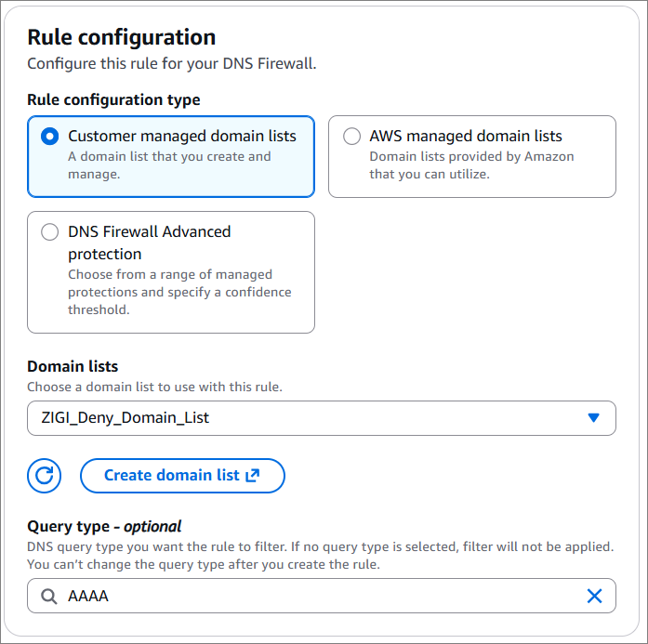Click the 'Choose from a range of managed protections' description
Viewport: 648px width, 644px height.
[179, 292]
